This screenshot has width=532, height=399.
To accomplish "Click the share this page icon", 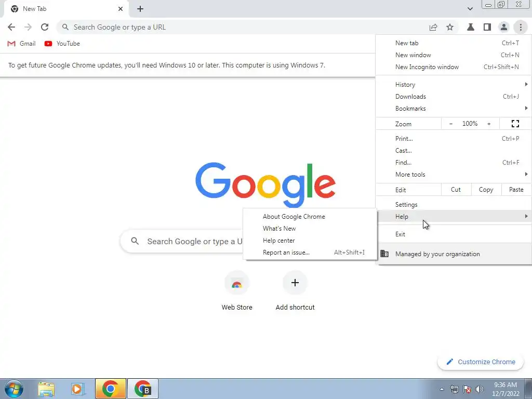I will (433, 27).
